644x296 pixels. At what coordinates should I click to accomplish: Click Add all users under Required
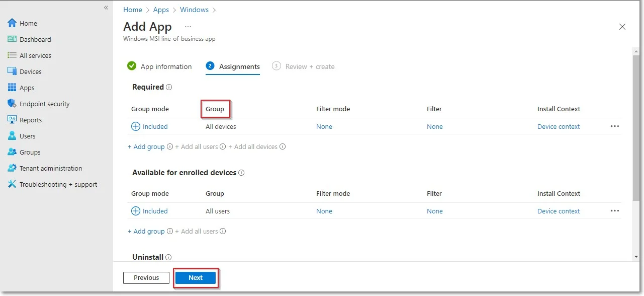coord(197,147)
